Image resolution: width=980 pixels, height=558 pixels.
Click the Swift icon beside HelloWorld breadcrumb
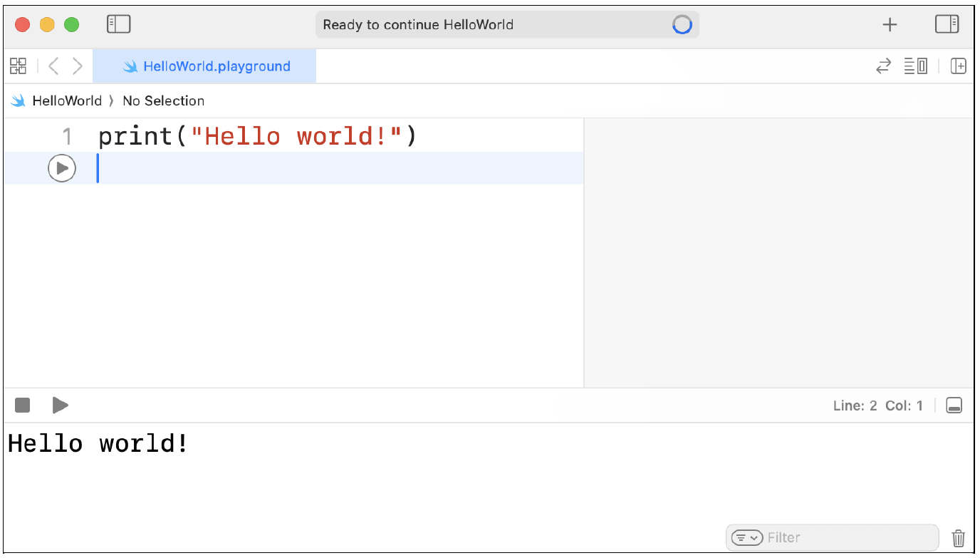click(x=19, y=101)
